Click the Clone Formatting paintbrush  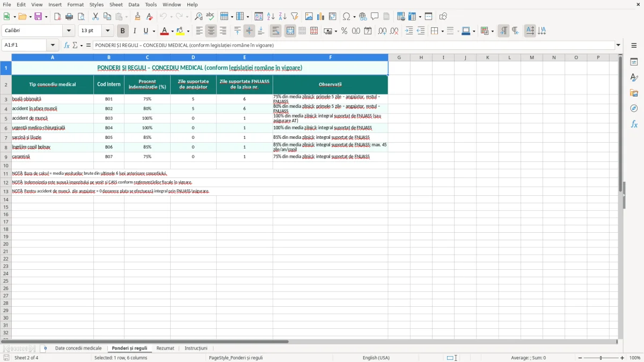[138, 16]
